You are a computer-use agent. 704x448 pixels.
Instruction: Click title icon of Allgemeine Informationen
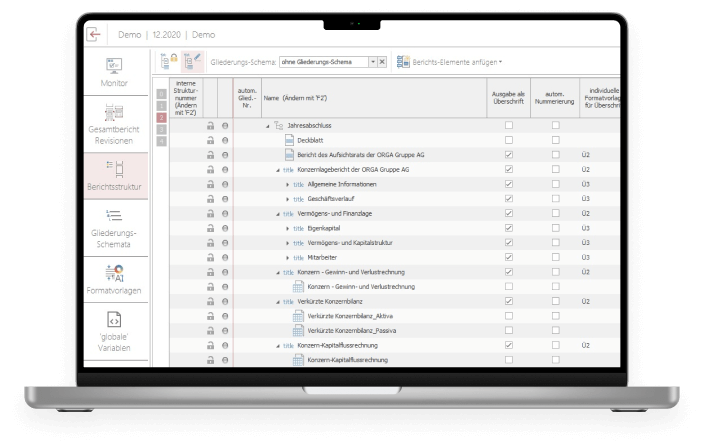[x=299, y=184]
